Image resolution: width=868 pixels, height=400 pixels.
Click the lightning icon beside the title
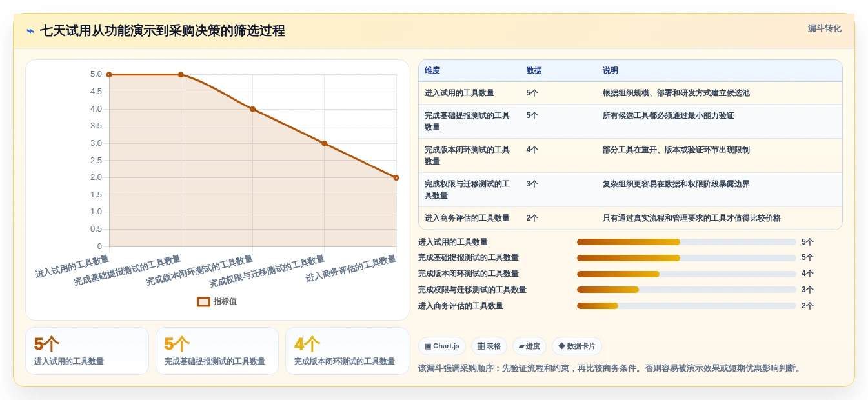click(30, 31)
